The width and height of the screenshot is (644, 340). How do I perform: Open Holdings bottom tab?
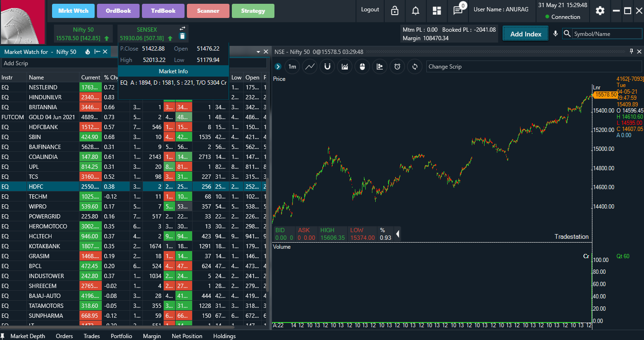(x=225, y=336)
